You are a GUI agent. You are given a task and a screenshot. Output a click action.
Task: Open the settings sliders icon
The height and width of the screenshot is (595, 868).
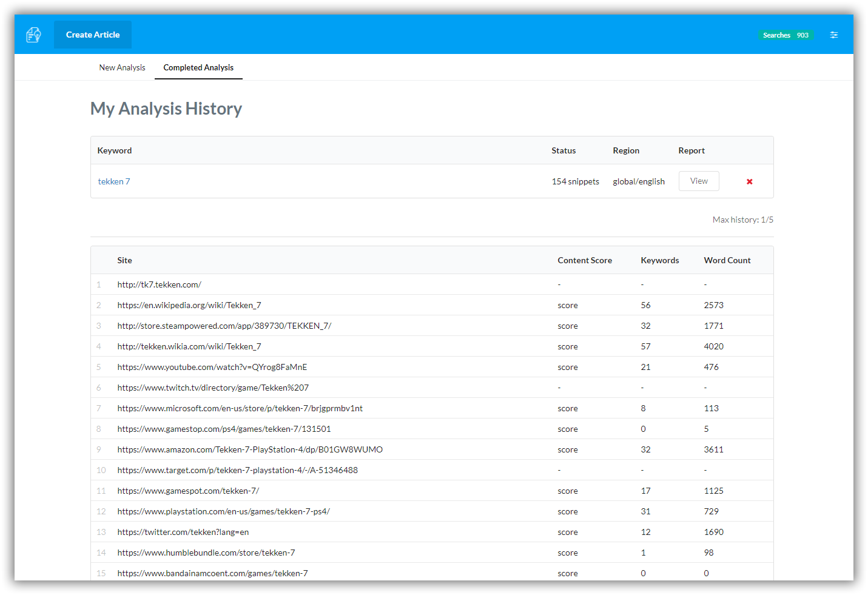tap(834, 35)
